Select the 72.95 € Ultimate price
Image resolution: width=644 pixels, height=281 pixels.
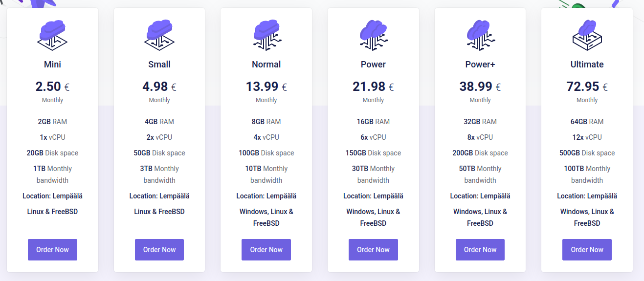[587, 86]
